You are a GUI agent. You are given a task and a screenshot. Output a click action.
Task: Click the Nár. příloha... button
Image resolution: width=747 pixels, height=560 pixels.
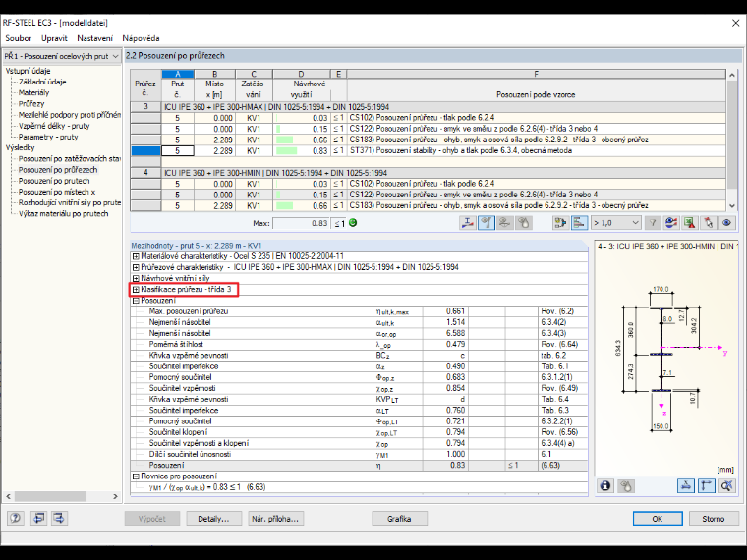click(276, 519)
